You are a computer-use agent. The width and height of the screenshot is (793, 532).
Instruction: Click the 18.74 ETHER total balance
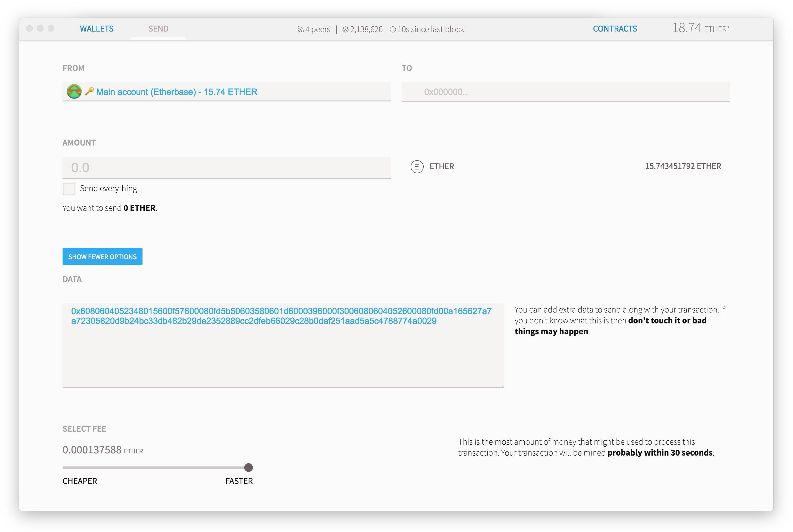[701, 28]
